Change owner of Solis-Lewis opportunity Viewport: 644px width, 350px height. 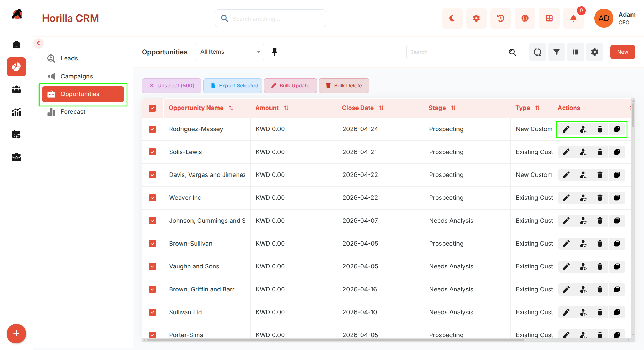pyautogui.click(x=583, y=152)
